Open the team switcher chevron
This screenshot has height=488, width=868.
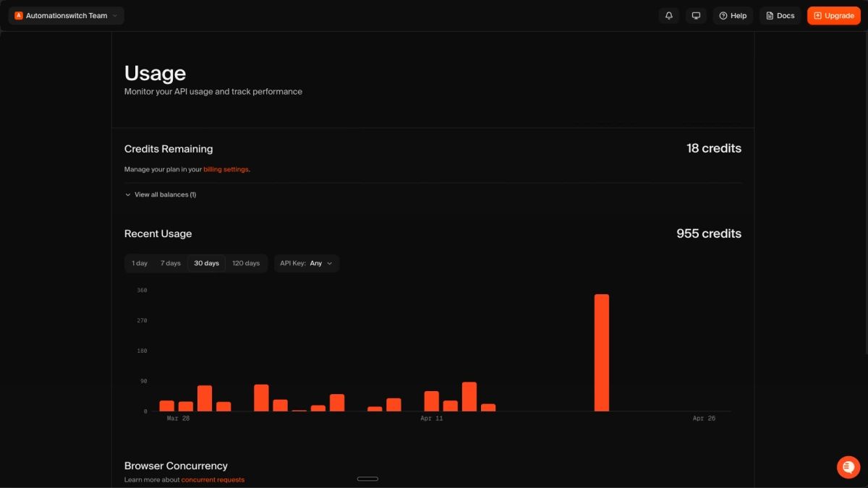tap(116, 15)
